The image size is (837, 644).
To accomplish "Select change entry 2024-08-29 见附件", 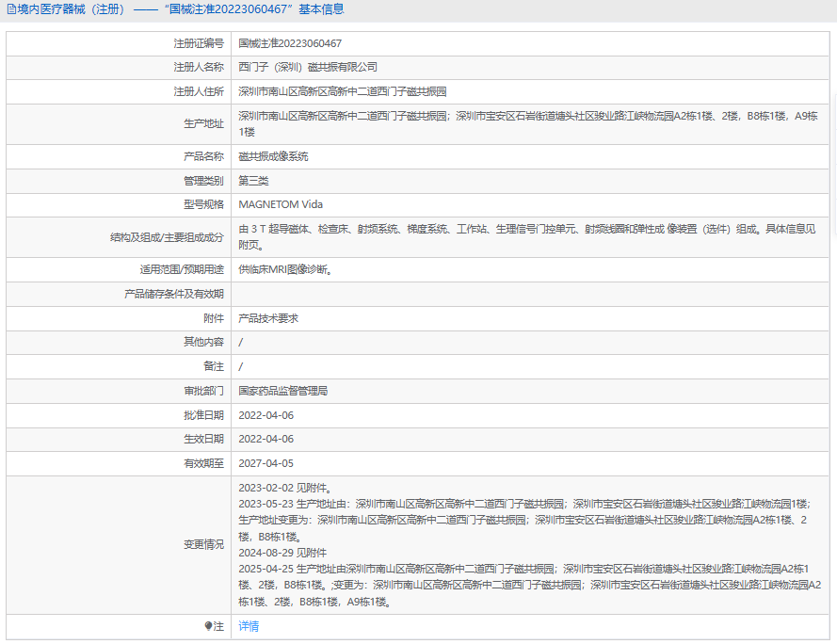I will click(x=282, y=553).
